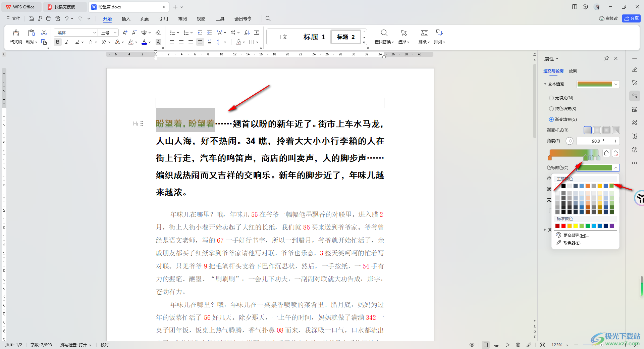
Task: Pick the purple standard color swatch
Action: (612, 226)
